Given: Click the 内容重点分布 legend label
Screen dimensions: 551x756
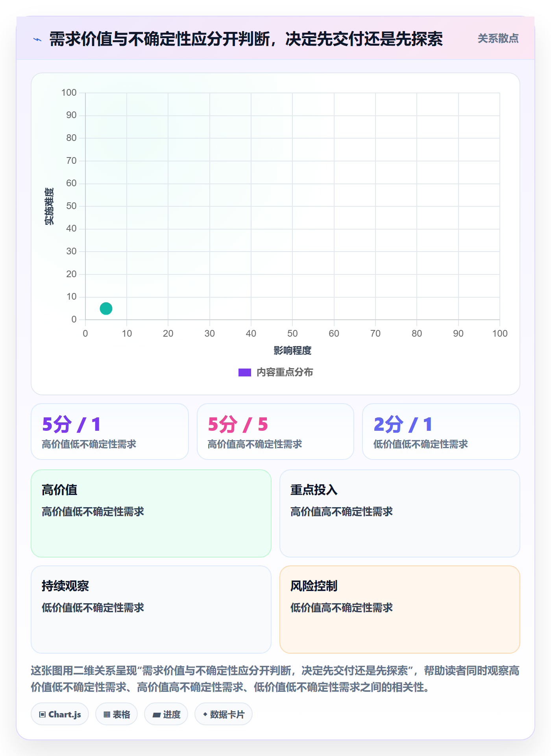Looking at the screenshot, I should coord(285,372).
